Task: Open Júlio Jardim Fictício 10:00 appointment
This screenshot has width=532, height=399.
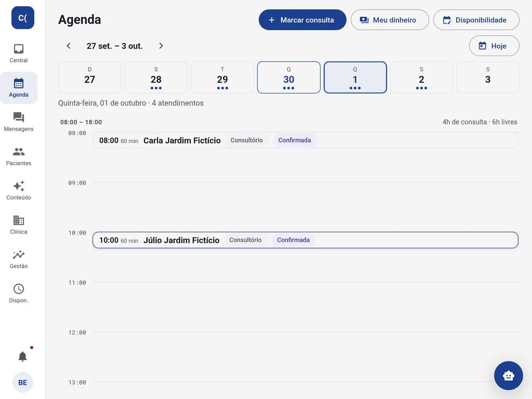Action: point(305,240)
